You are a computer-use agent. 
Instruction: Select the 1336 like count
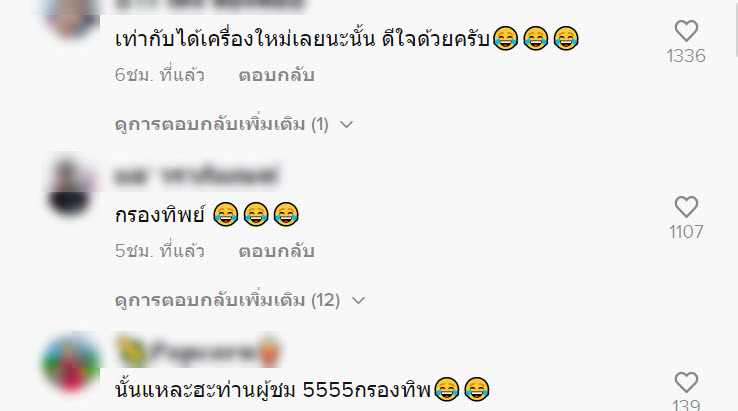click(686, 56)
